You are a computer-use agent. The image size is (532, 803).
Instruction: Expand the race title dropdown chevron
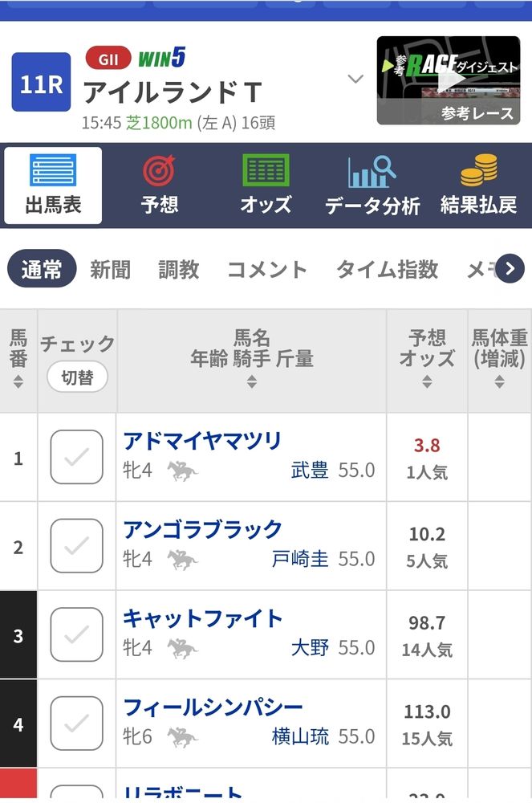(x=355, y=79)
